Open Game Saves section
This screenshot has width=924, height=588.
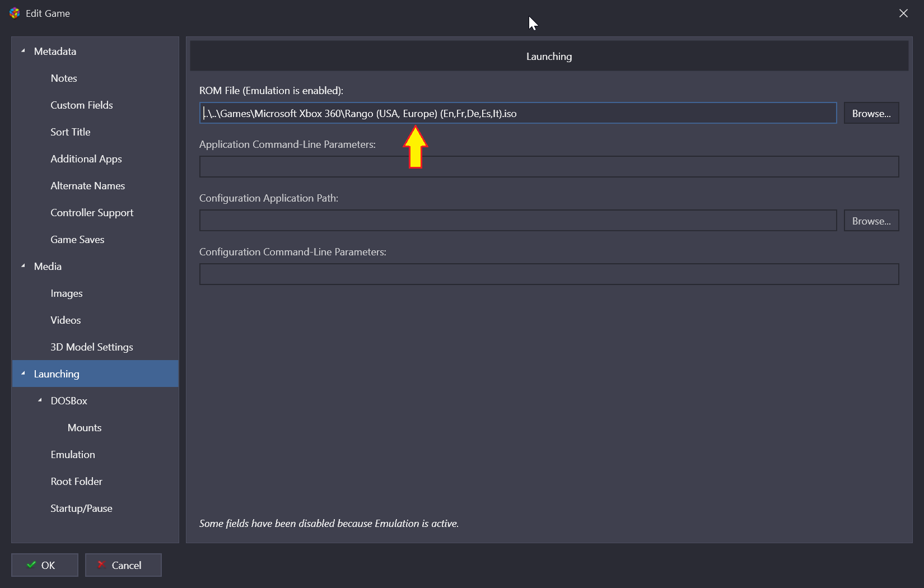77,240
